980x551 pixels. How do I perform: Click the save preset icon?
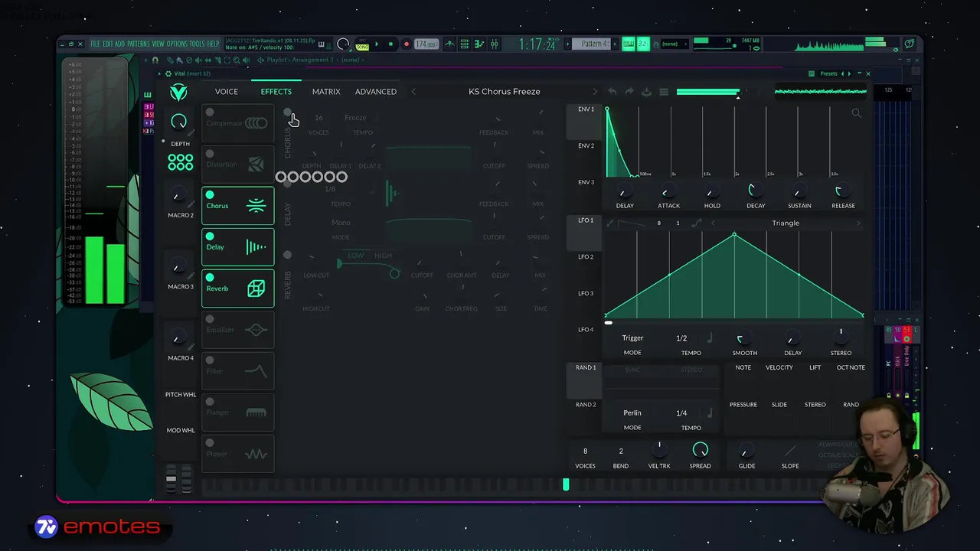point(646,92)
